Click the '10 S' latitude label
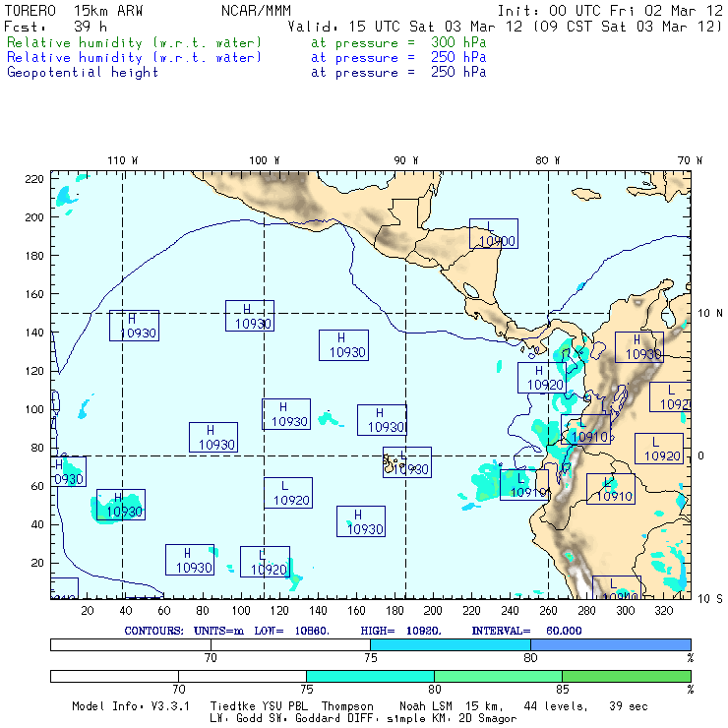728x728 pixels. (710, 599)
